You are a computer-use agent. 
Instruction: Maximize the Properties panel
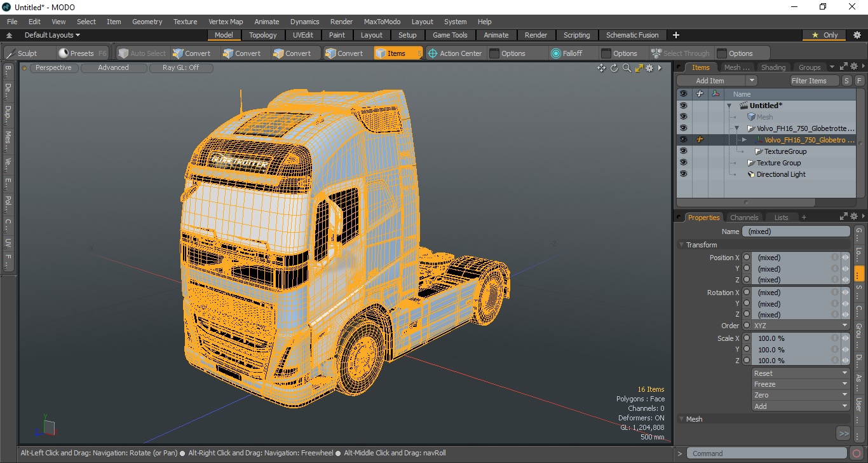click(843, 216)
